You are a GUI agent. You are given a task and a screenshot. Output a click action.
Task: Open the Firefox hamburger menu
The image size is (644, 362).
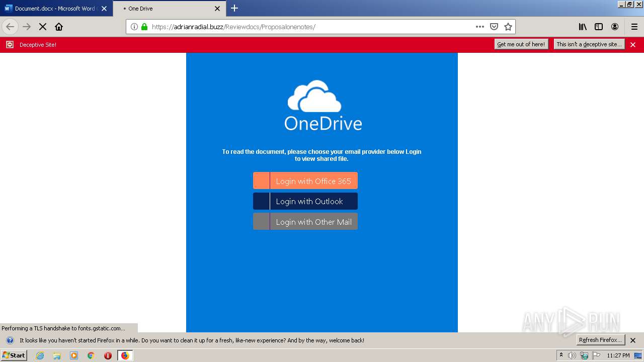(x=634, y=27)
